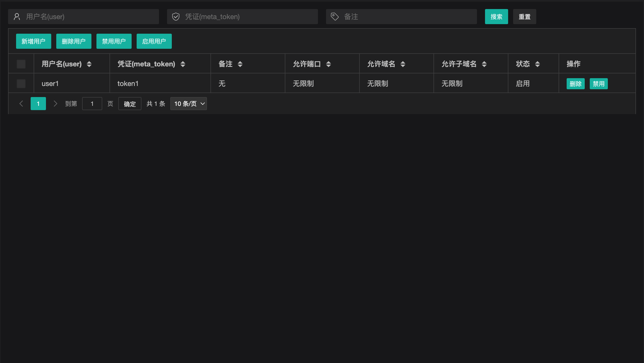Click the sort icon next to 用户名(user)
Image resolution: width=644 pixels, height=363 pixels.
[x=89, y=64]
